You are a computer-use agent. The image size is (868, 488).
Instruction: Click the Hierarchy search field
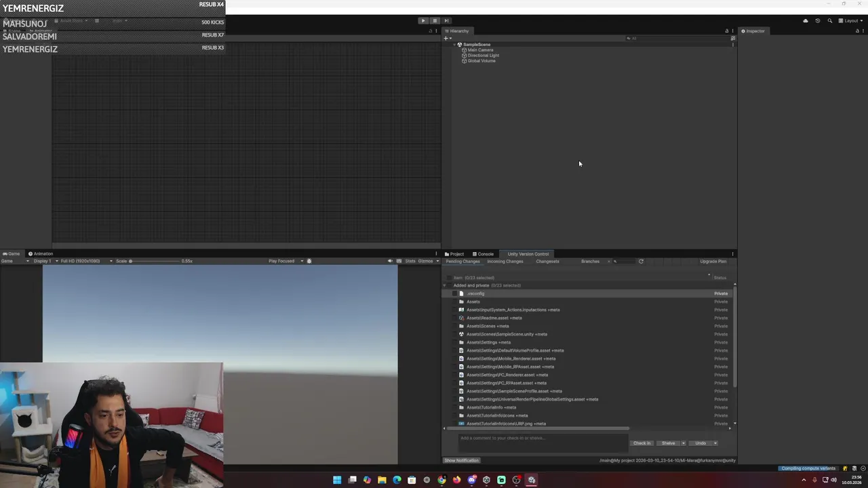677,38
